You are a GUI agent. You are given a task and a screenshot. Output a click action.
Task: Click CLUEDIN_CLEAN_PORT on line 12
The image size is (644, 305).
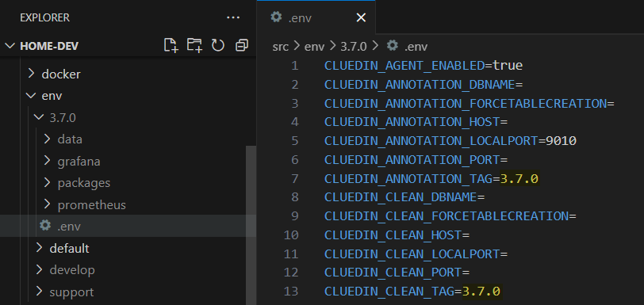tap(393, 273)
